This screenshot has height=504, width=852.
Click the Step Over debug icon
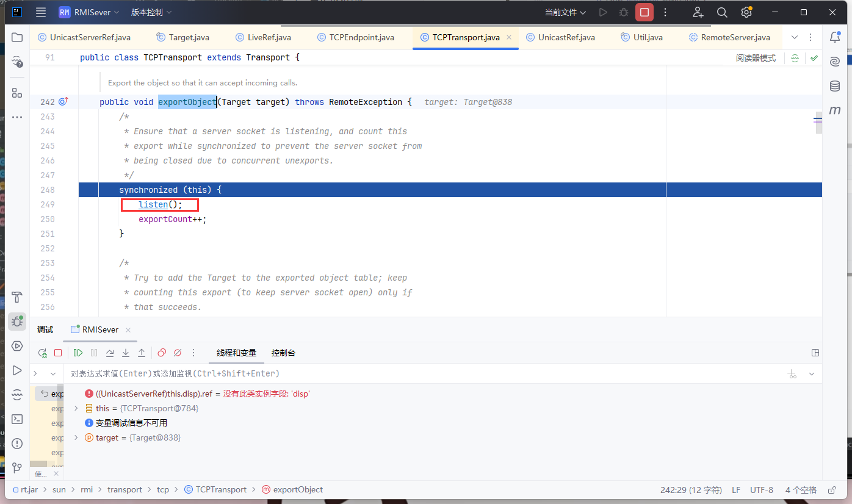(x=110, y=353)
